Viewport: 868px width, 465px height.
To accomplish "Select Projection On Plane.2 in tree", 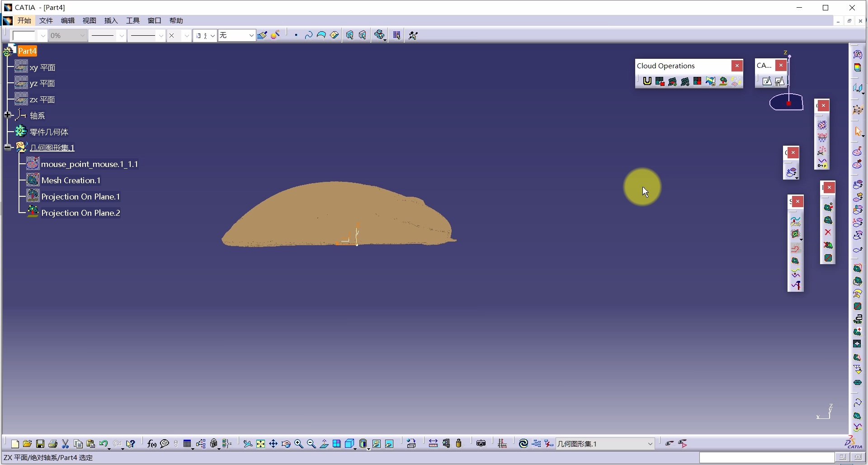I will pos(80,213).
